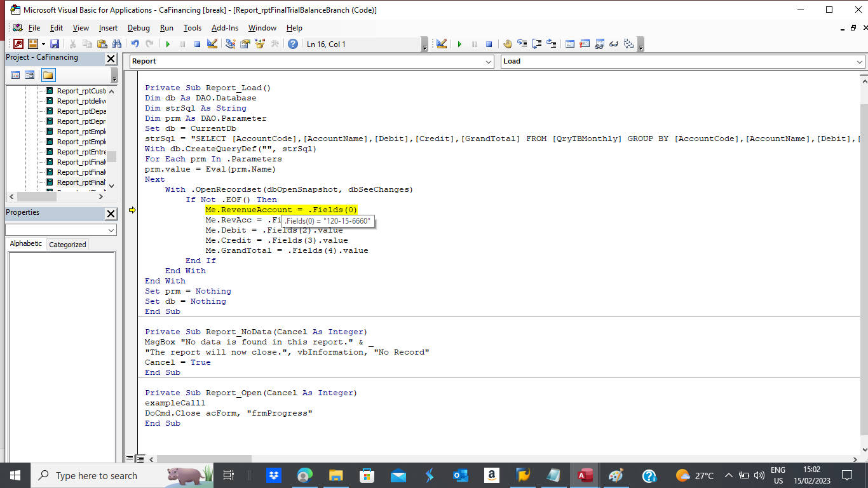Switch to the Alphabetic properties tab
This screenshot has height=488, width=868.
click(x=26, y=244)
